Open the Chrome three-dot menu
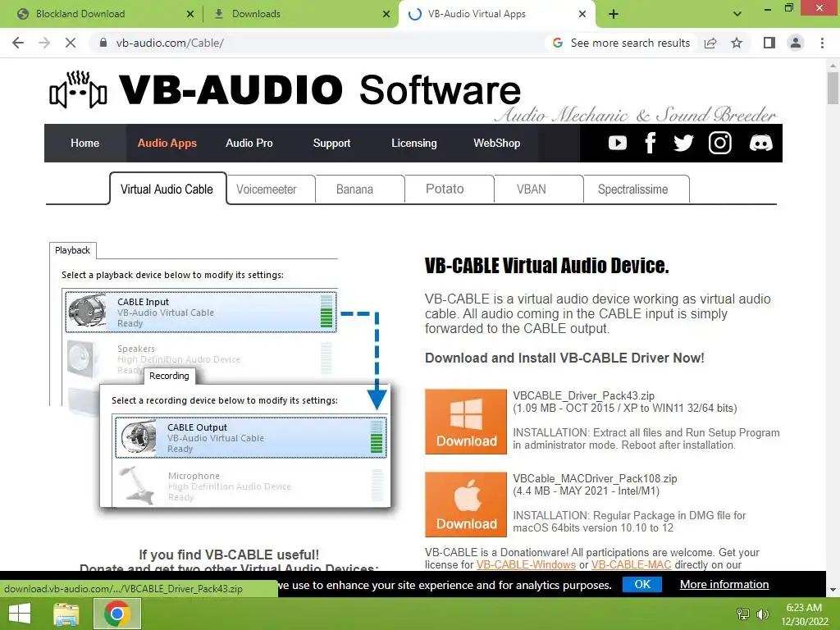 click(x=822, y=43)
